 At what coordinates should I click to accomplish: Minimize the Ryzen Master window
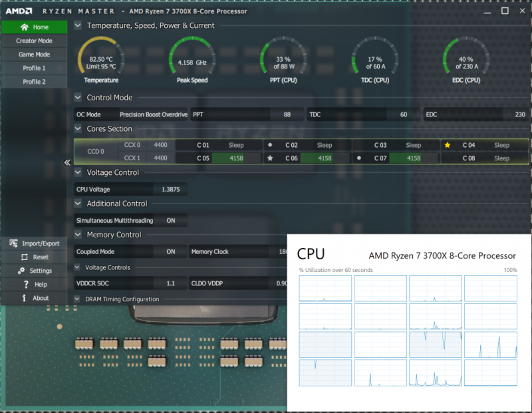(487, 11)
